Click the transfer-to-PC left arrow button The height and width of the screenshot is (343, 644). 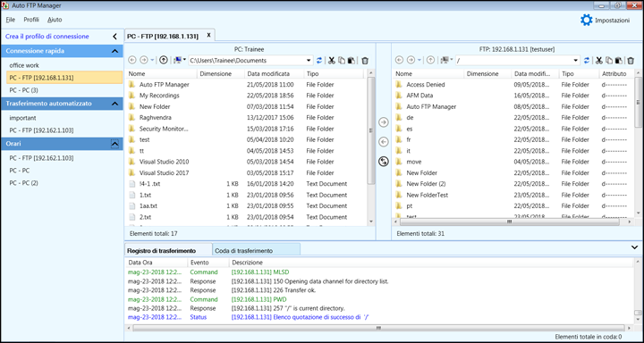tap(383, 142)
